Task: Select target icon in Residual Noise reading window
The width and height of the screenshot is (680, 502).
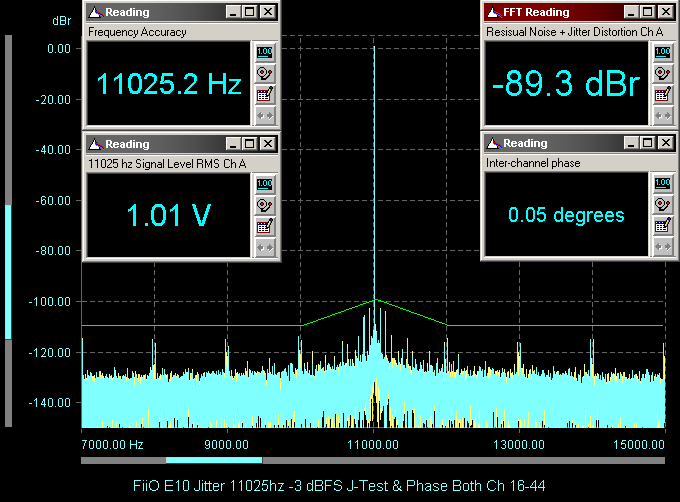Action: tap(661, 73)
